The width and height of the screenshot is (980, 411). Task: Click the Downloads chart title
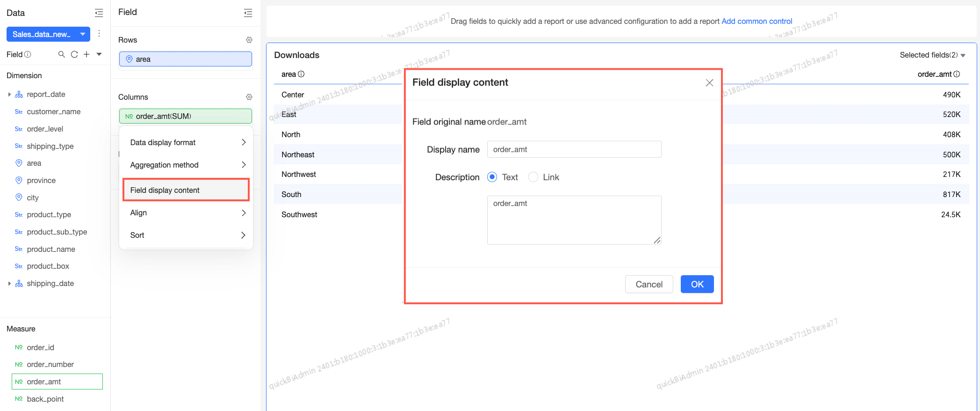click(296, 55)
